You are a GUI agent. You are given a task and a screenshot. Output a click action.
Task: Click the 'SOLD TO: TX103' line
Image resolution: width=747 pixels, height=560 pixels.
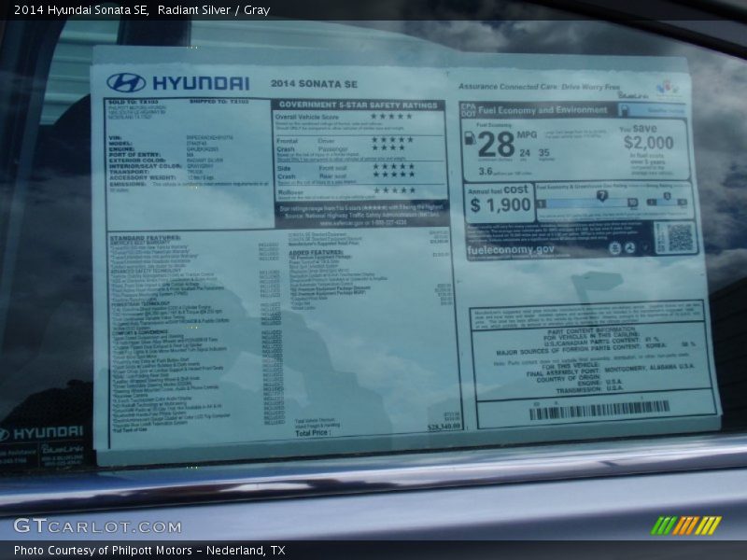tap(133, 102)
